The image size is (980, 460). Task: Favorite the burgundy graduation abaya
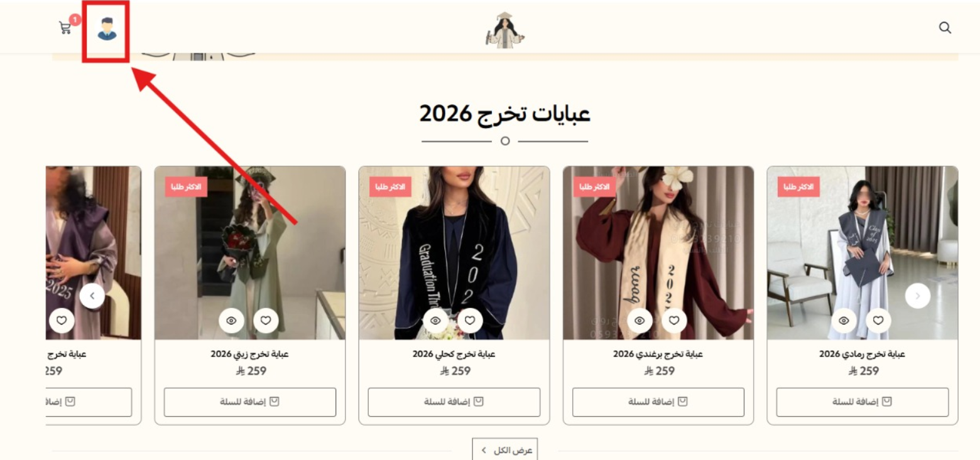tap(674, 321)
